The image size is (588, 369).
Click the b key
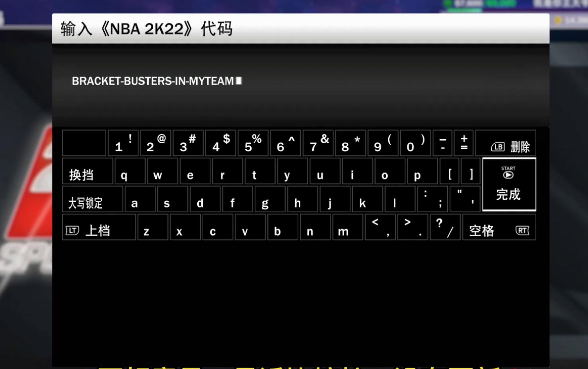pyautogui.click(x=283, y=227)
